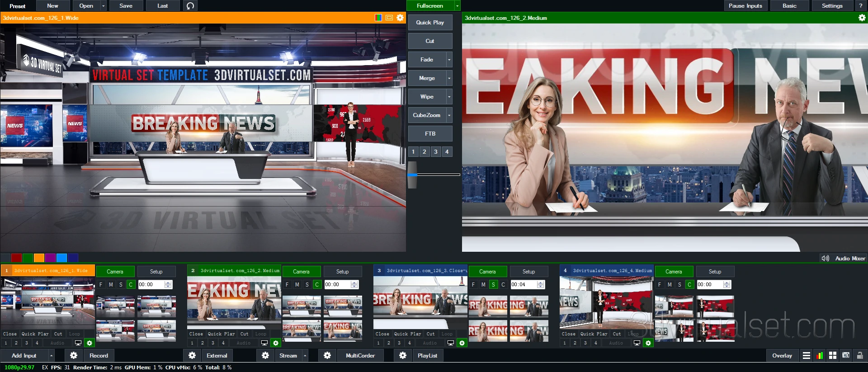Screen dimensions: 868x372
Task: Expand the Stream dropdown arrow
Action: [305, 356]
